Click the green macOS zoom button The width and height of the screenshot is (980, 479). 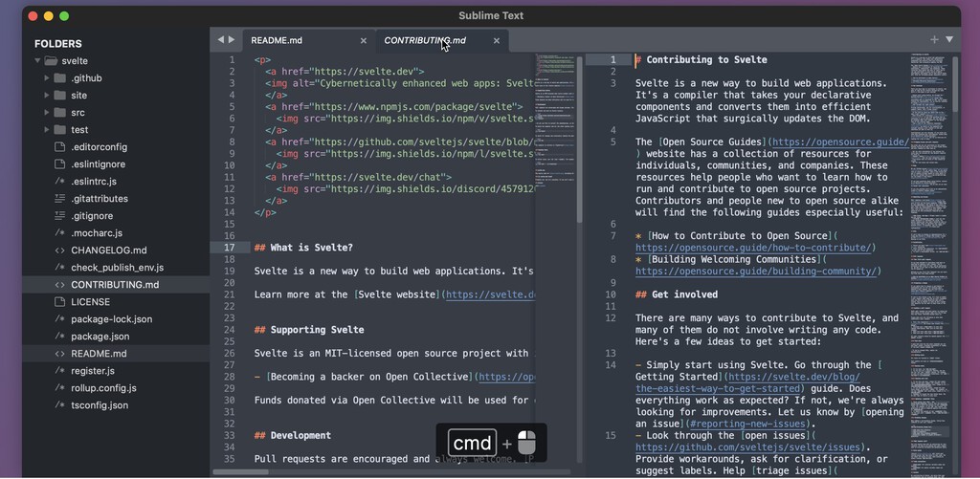[64, 15]
